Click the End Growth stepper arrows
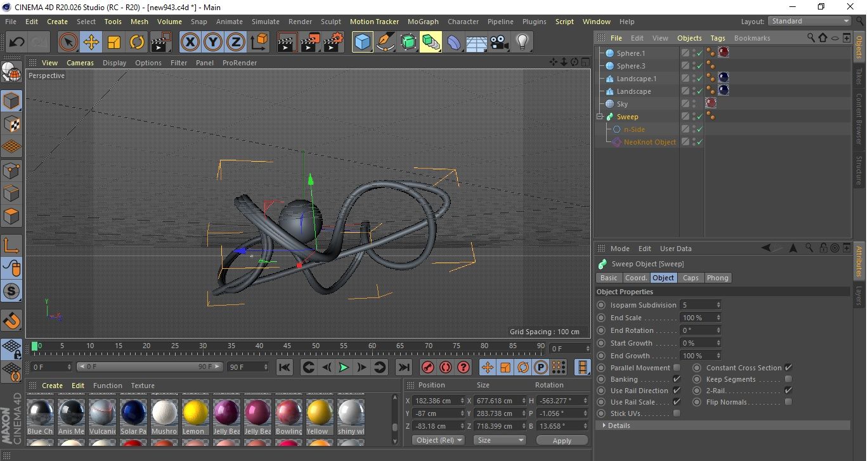This screenshot has height=461, width=868. click(x=718, y=356)
